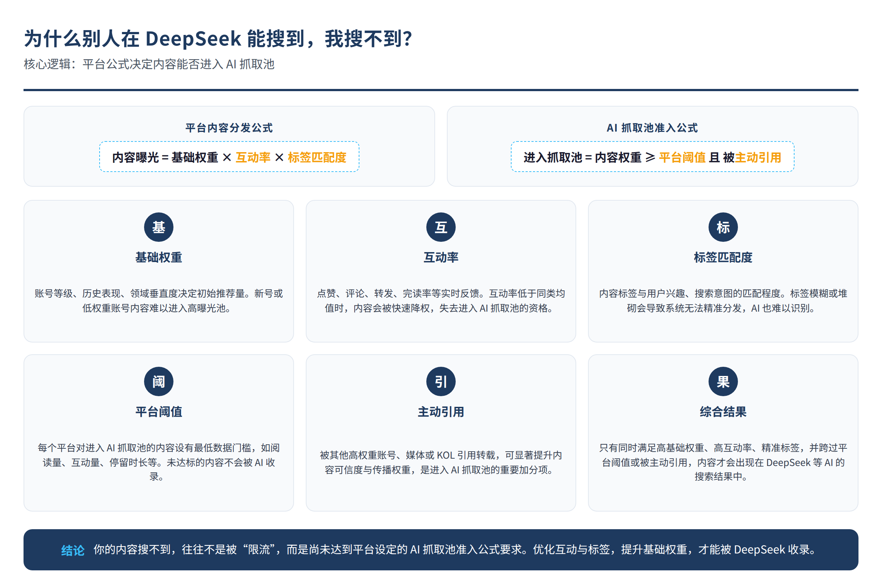Select the description starting 内容标签与用户兴趣
882x588 pixels.
[723, 301]
